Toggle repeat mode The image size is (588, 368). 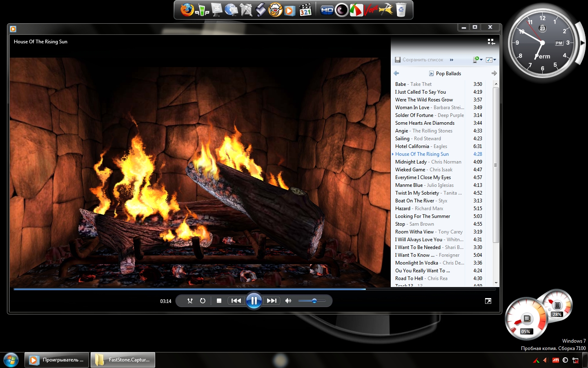[x=203, y=301]
